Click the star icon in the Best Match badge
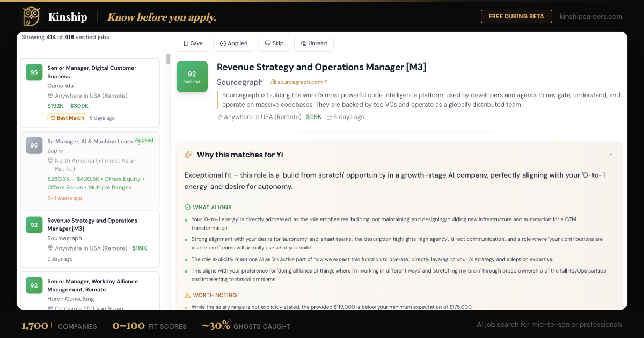This screenshot has width=644, height=338. (x=52, y=118)
